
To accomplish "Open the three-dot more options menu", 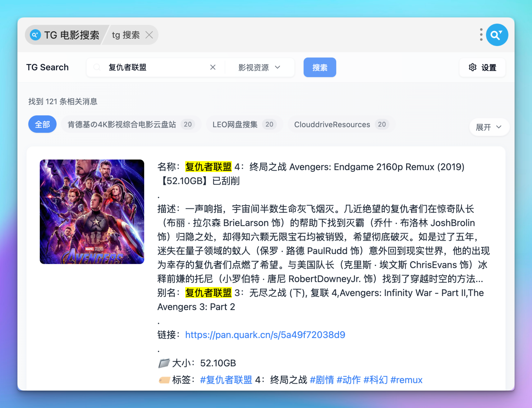I will (x=481, y=35).
